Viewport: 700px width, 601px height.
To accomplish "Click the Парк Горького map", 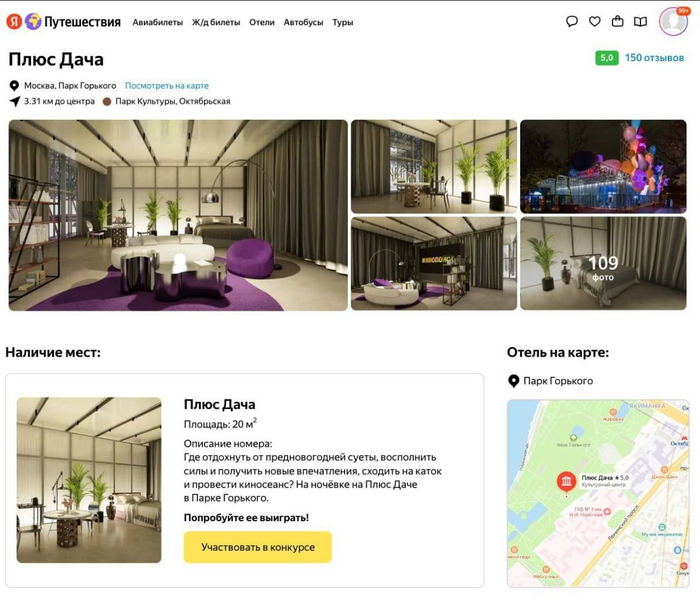I will [598, 493].
